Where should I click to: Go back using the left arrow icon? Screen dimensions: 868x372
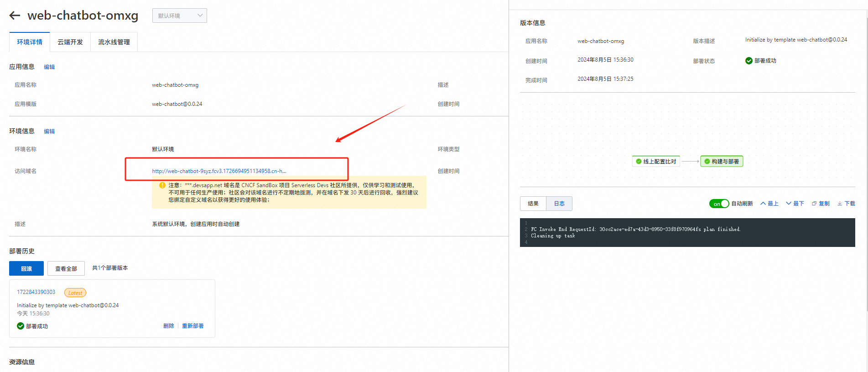pyautogui.click(x=15, y=16)
